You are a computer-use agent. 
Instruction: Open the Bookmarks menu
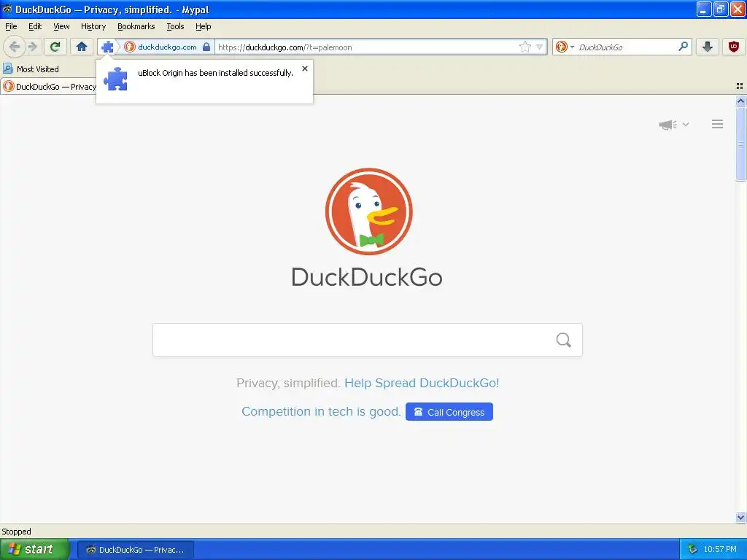tap(136, 27)
